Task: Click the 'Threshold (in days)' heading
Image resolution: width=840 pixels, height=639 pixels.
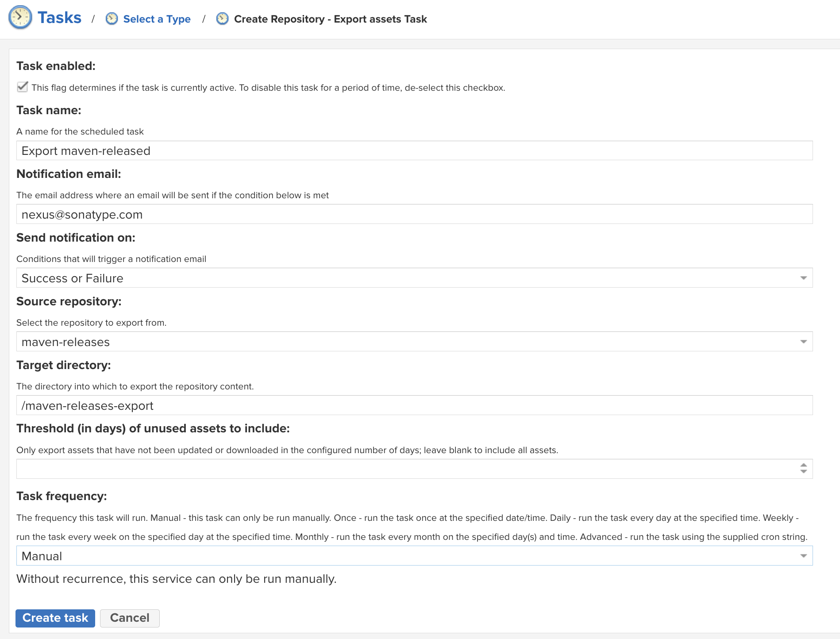Action: (153, 428)
